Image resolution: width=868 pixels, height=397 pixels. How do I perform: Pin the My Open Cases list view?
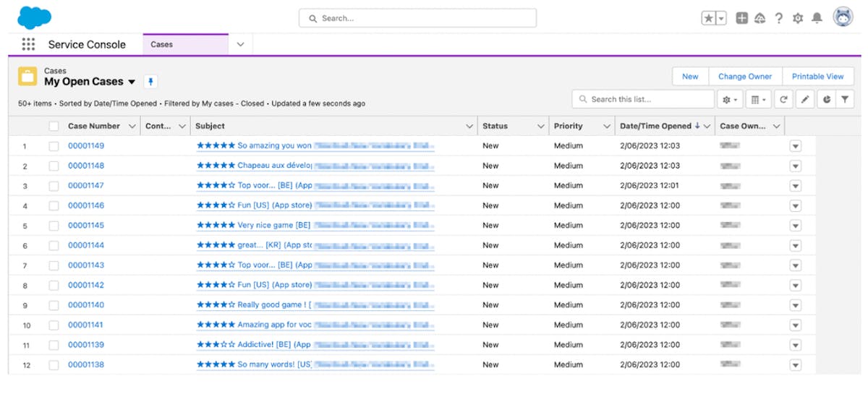[150, 82]
